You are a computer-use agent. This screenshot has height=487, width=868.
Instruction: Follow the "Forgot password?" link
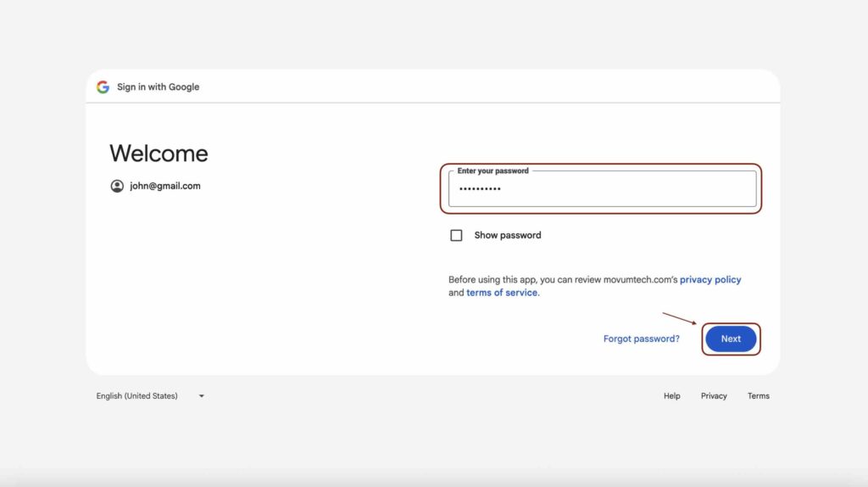641,339
